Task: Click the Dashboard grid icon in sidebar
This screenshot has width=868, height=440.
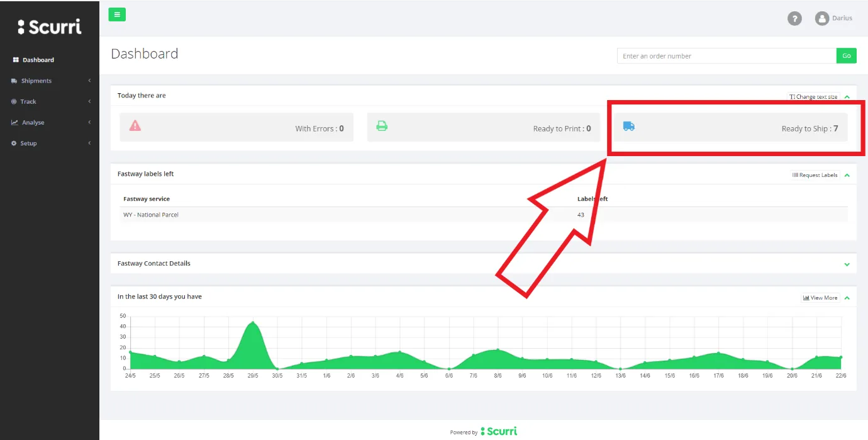Action: pos(16,60)
